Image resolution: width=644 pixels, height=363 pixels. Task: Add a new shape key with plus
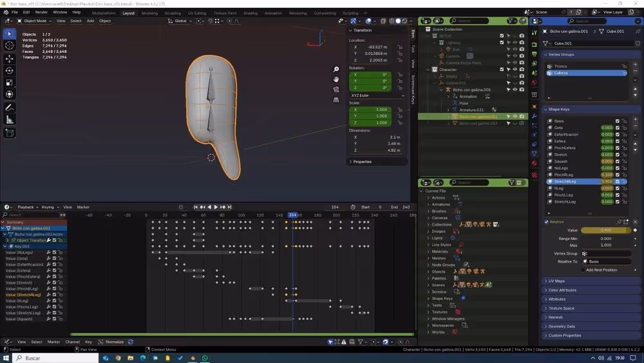636,119
